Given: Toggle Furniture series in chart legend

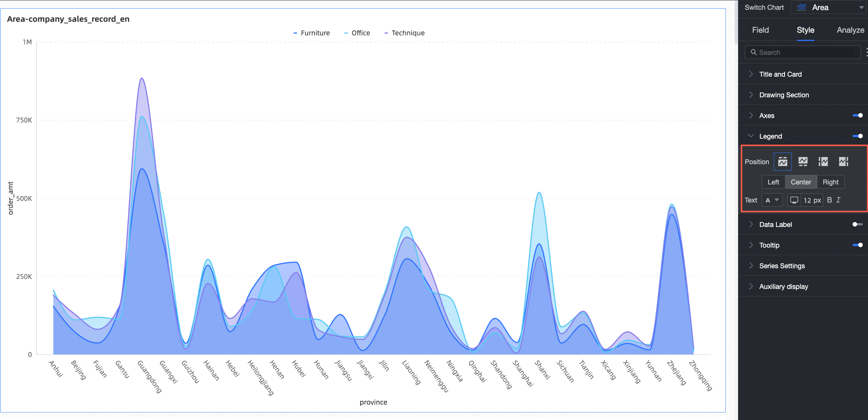Looking at the screenshot, I should pyautogui.click(x=312, y=33).
